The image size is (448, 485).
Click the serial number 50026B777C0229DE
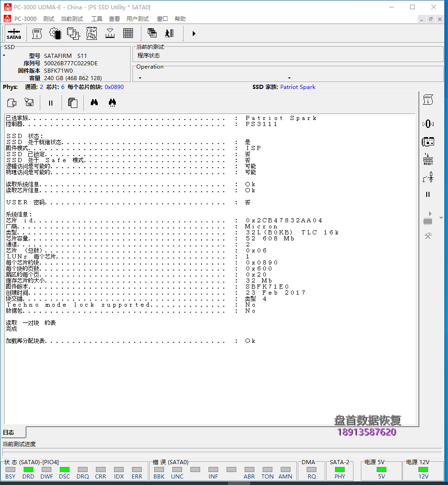tap(70, 63)
